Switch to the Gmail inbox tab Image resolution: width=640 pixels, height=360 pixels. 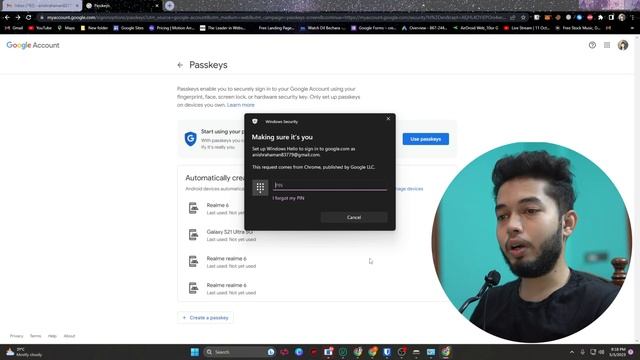pos(41,6)
